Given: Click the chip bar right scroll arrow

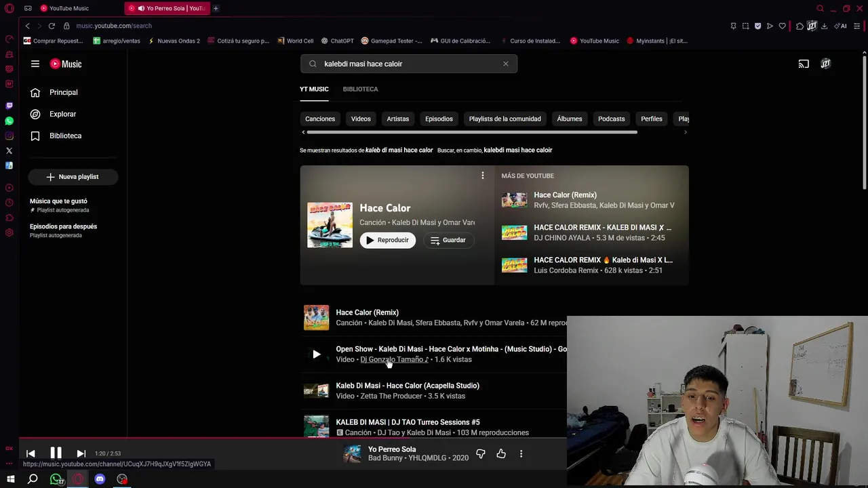Looking at the screenshot, I should [685, 132].
